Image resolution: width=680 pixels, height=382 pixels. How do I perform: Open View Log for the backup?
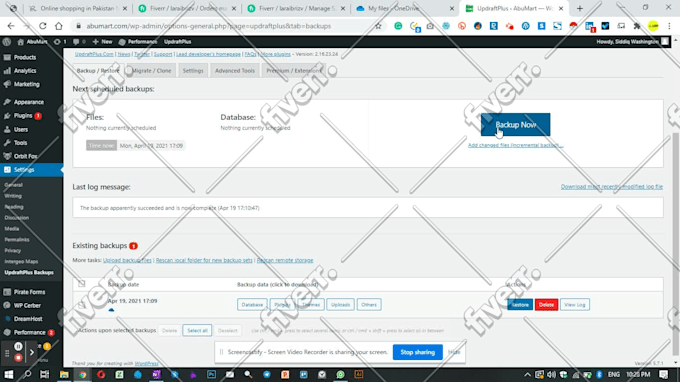(x=575, y=304)
